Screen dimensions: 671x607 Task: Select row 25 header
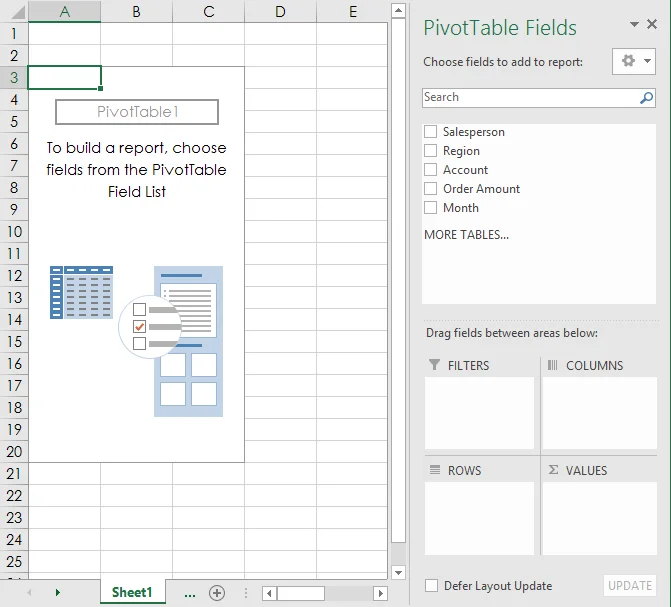click(x=14, y=562)
